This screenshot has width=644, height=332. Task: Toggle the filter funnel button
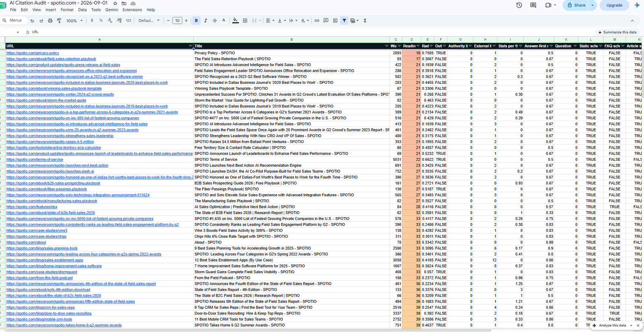tap(344, 21)
